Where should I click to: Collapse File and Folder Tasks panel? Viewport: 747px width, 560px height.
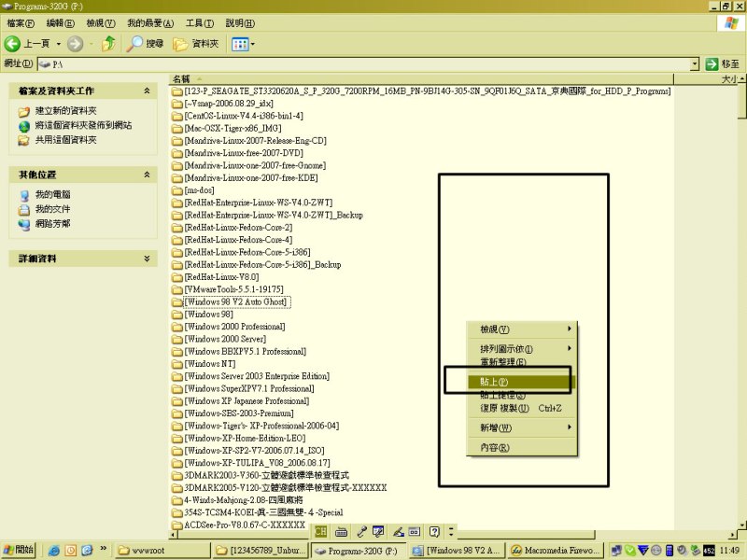147,91
